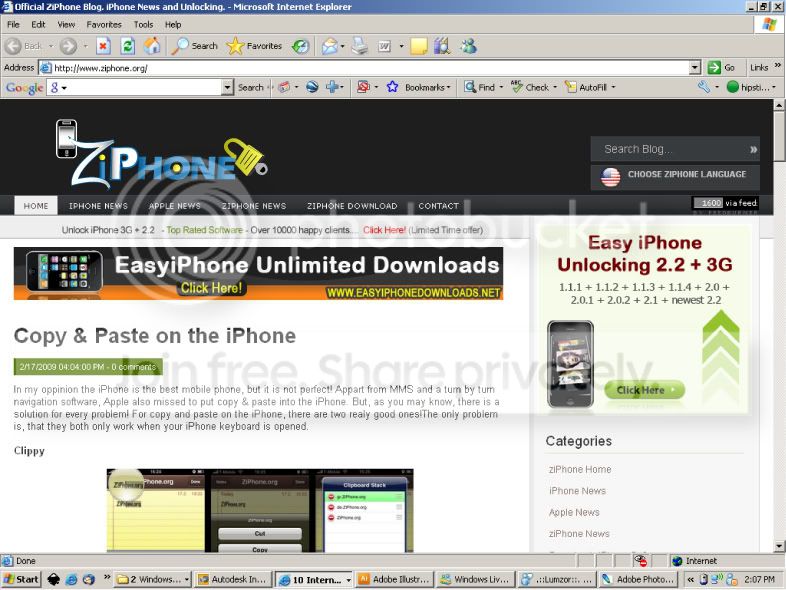Switch to the Windows Live taskbar item
Viewport: 786px width, 590px height.
click(x=476, y=579)
